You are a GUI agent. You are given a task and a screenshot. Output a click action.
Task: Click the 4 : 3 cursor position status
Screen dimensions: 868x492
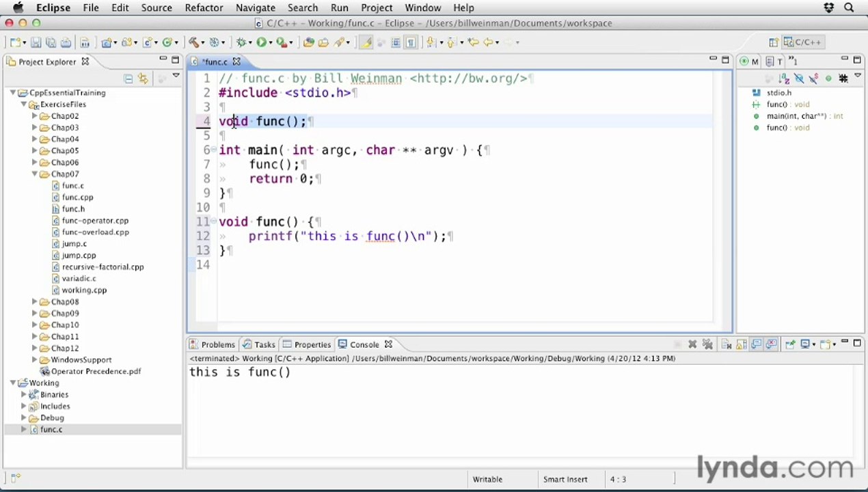tap(618, 480)
